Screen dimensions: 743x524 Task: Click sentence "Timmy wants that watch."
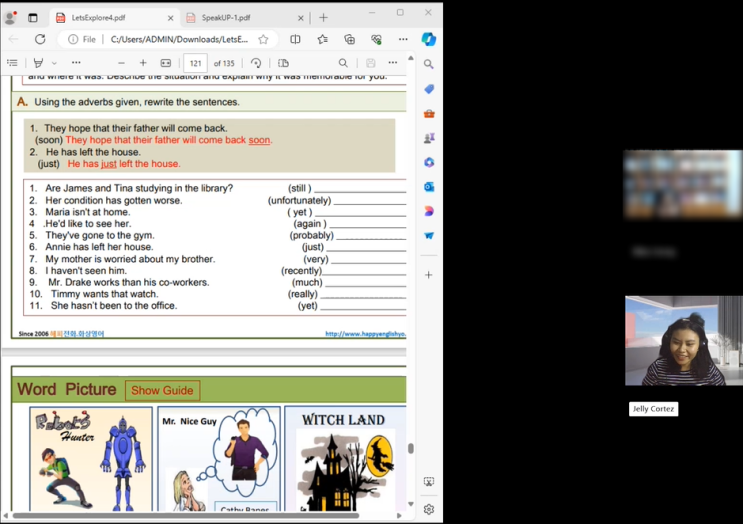(x=105, y=294)
